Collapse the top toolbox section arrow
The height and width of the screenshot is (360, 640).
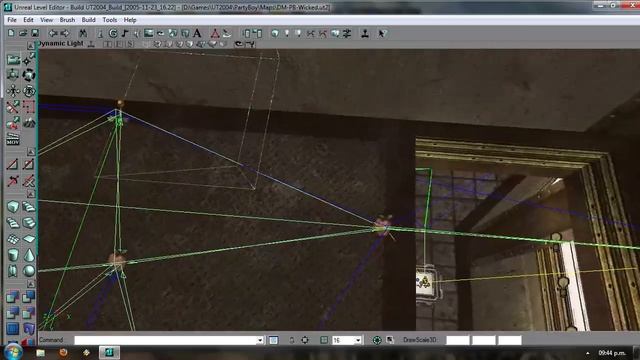pyautogui.click(x=31, y=45)
